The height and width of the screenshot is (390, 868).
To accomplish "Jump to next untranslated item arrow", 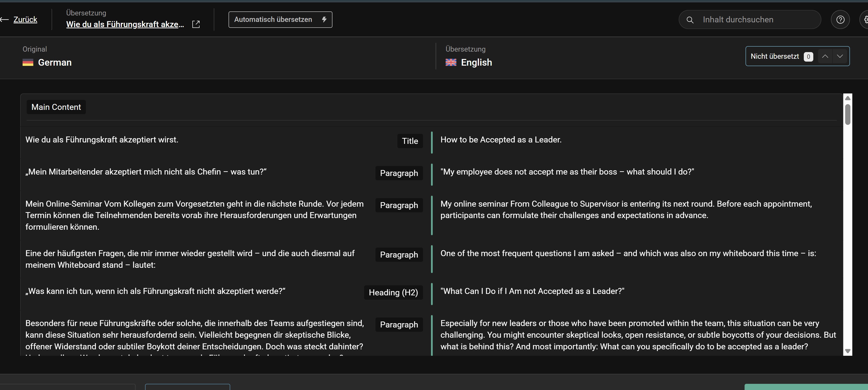I will point(840,56).
